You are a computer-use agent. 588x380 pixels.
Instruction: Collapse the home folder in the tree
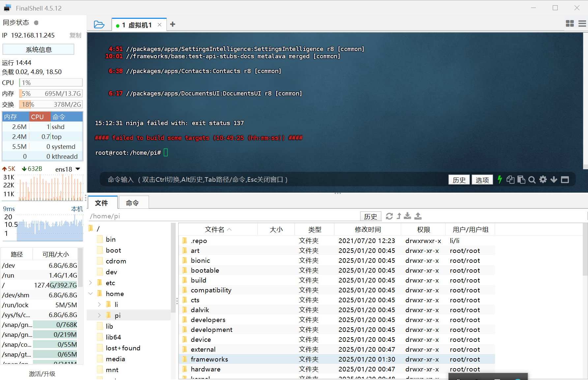click(x=91, y=293)
